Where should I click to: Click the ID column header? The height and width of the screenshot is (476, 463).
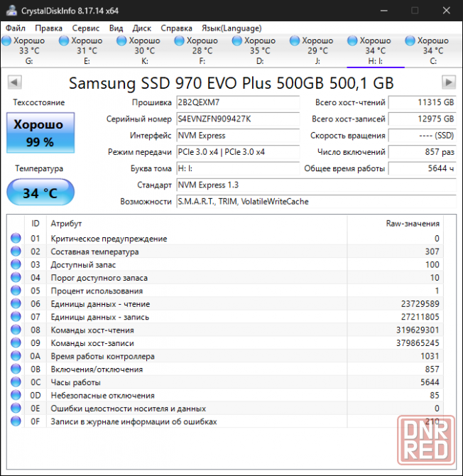tap(36, 223)
